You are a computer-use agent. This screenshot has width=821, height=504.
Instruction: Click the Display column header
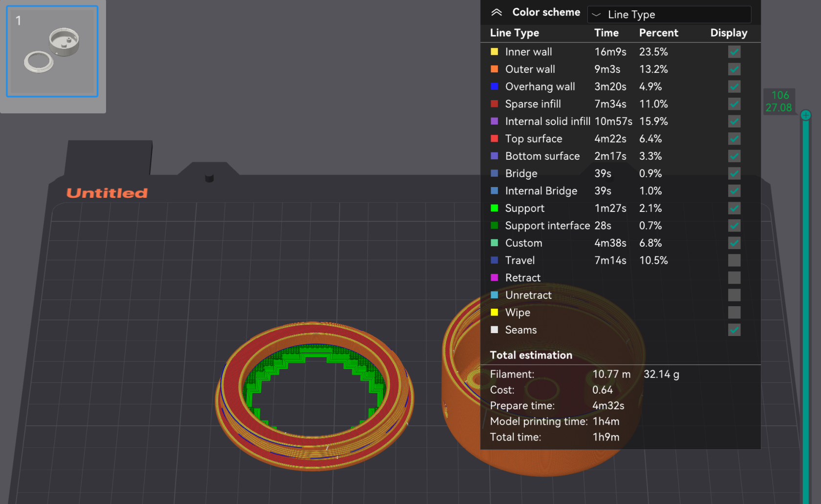[x=729, y=33]
